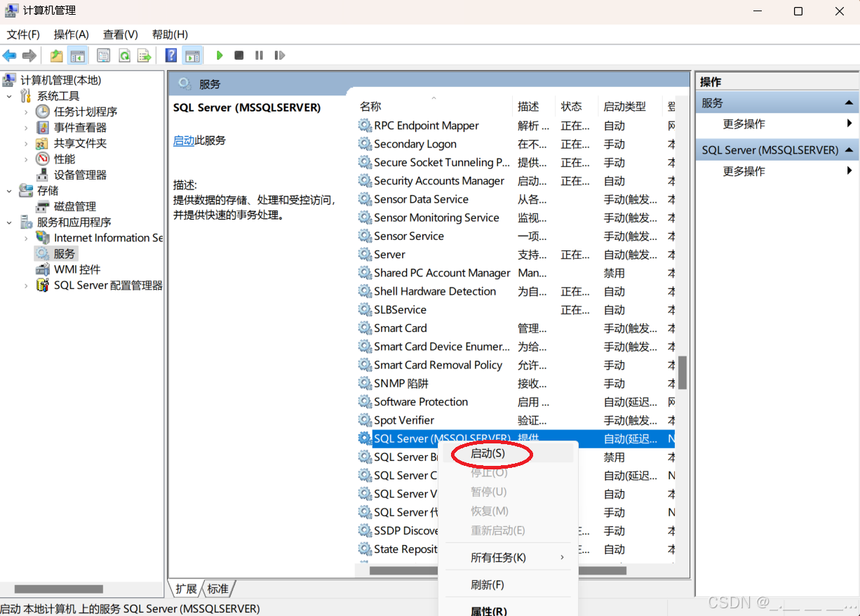The height and width of the screenshot is (616, 860).
Task: Open Help using the question mark icon
Action: tap(171, 55)
